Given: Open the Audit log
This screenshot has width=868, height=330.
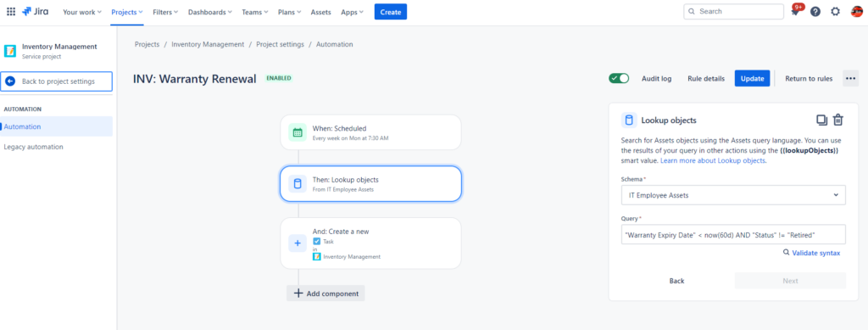Looking at the screenshot, I should [657, 79].
